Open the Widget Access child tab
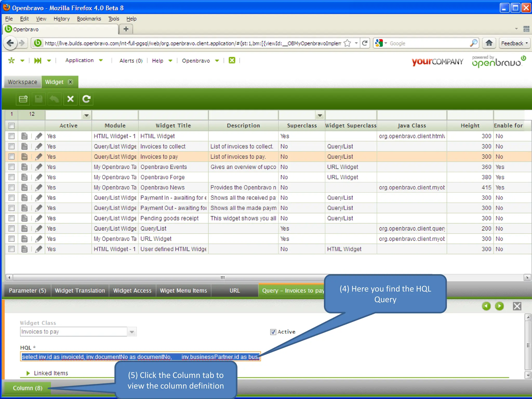The image size is (532, 399). (132, 290)
